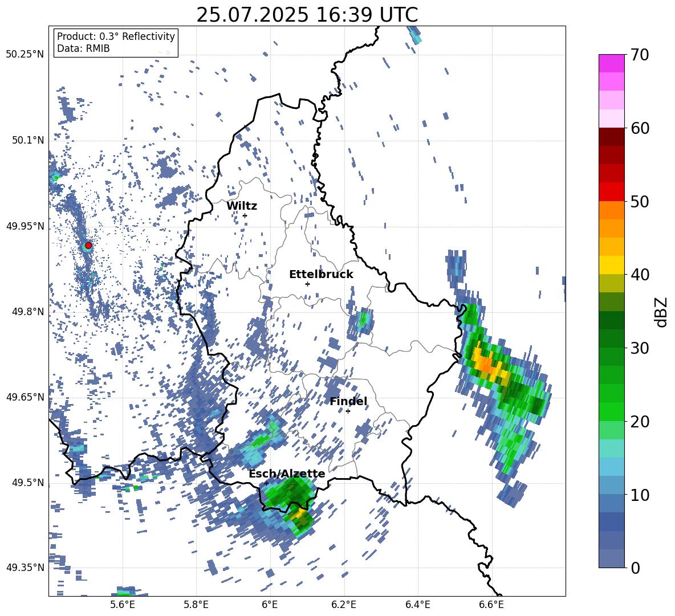Screen dimensions: 675x616
Task: Click the Findel station cross marker
Action: (348, 411)
